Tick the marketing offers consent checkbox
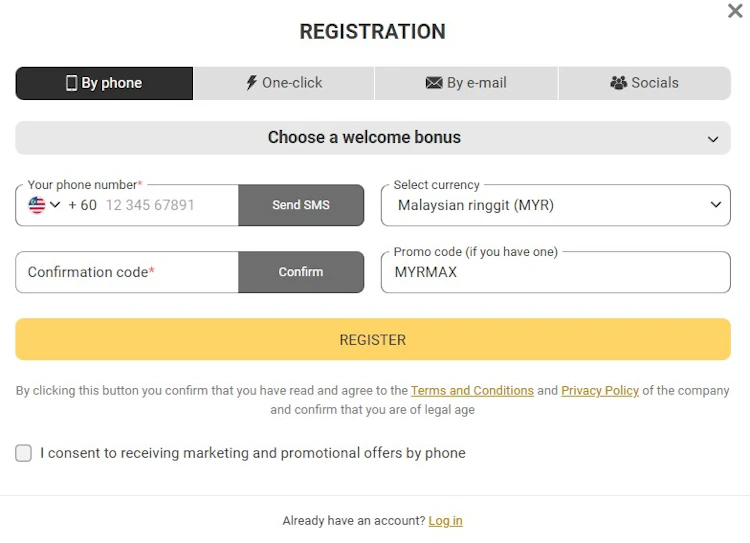750x543 pixels. point(23,453)
